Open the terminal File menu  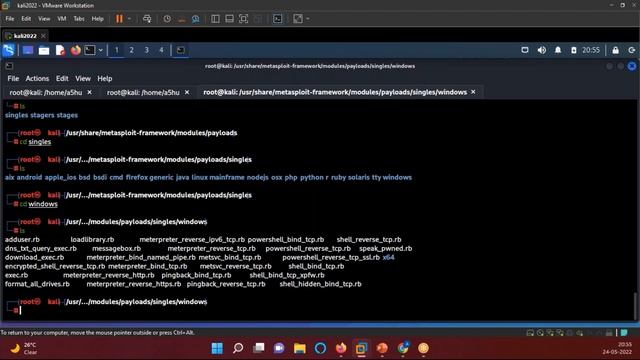tap(13, 78)
